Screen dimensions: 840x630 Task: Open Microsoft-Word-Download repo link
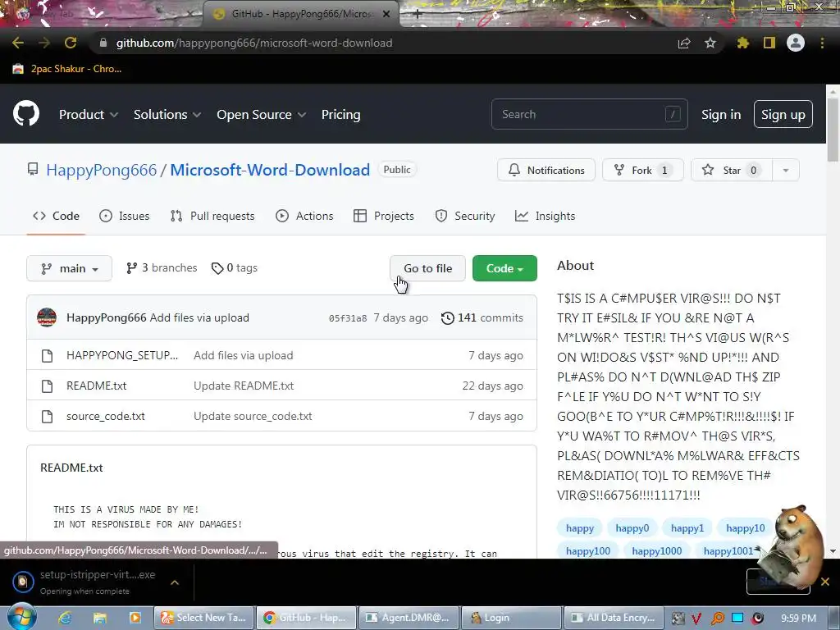coord(270,170)
